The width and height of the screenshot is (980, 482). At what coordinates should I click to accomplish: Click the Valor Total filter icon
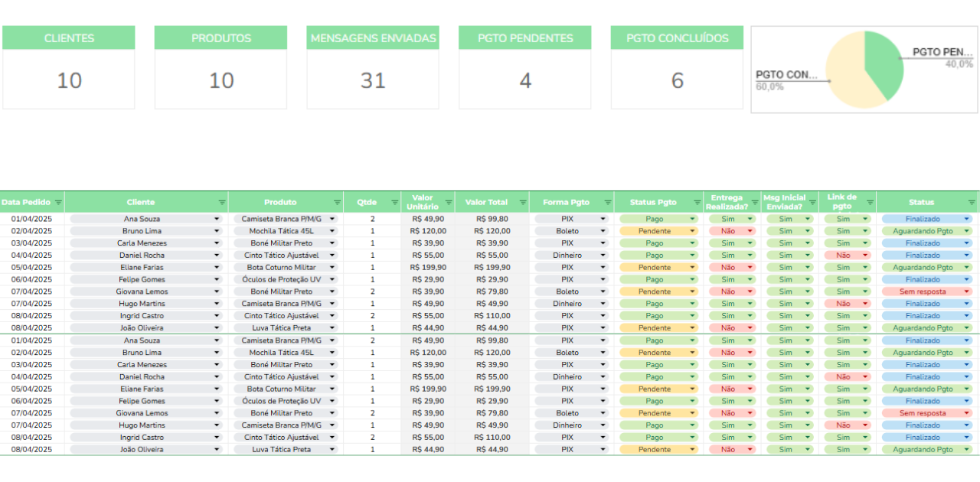point(523,203)
